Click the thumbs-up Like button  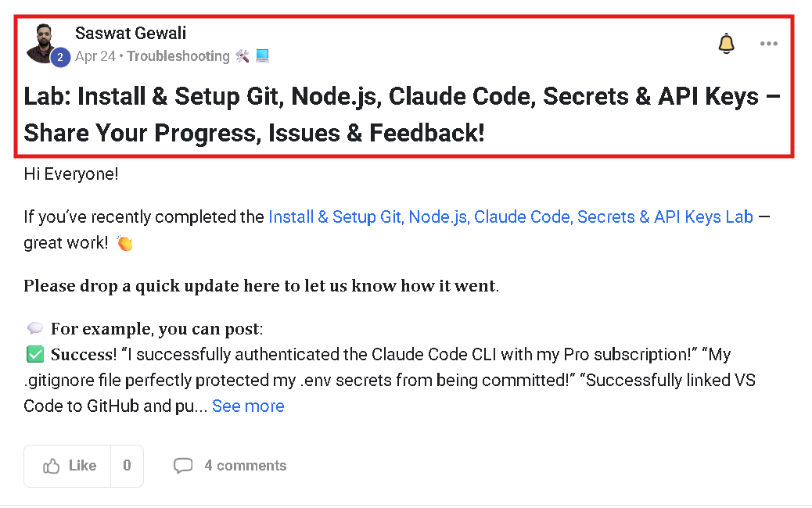(x=67, y=466)
